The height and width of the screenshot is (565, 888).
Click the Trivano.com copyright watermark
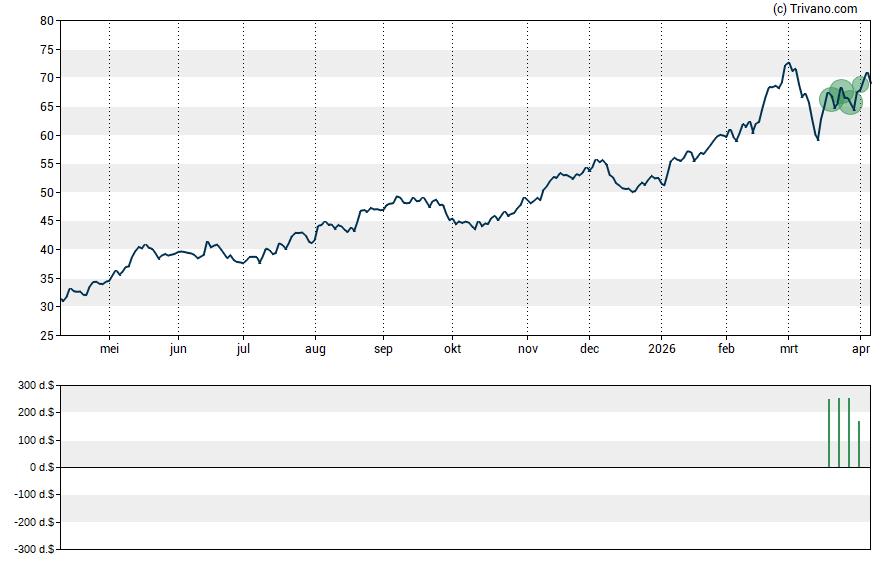click(815, 9)
